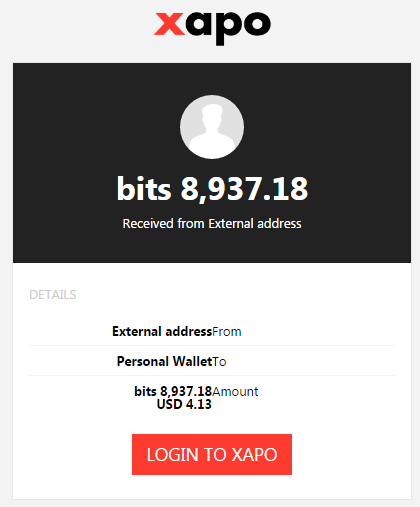This screenshot has width=420, height=507.
Task: Click the "Amount" field label
Action: click(x=235, y=391)
